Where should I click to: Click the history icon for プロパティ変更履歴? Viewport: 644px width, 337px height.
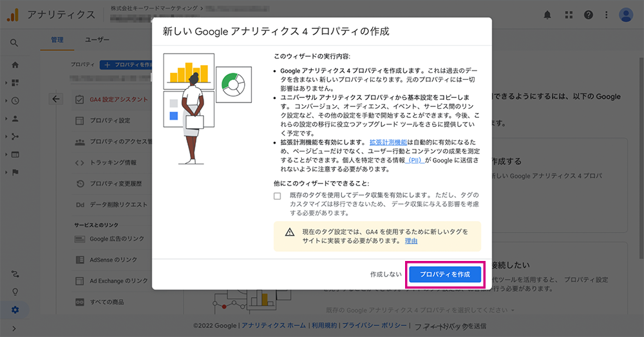(x=80, y=184)
